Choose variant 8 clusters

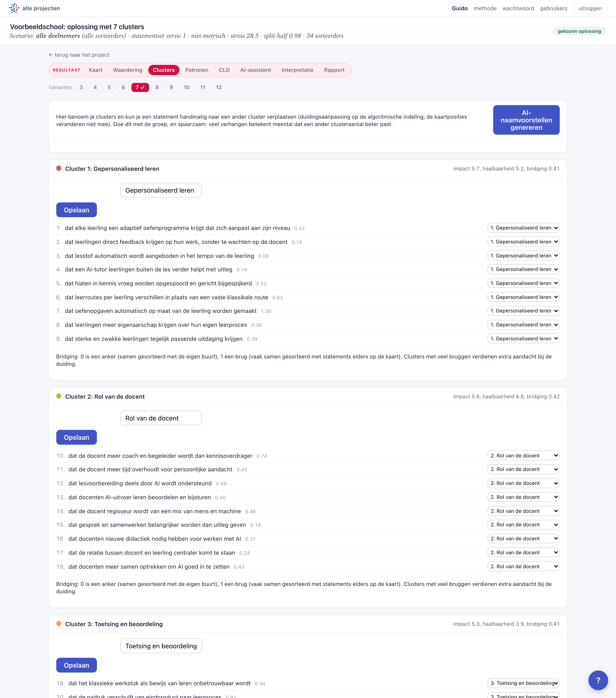coord(157,87)
